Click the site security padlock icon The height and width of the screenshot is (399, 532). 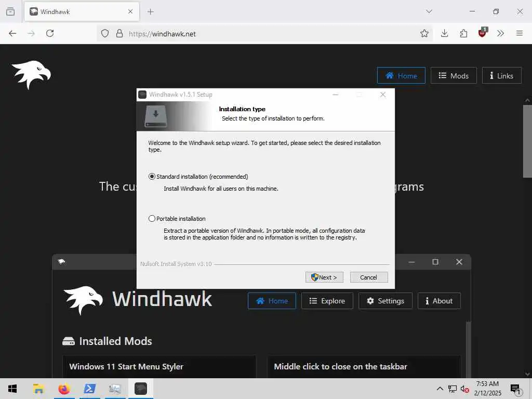(119, 33)
